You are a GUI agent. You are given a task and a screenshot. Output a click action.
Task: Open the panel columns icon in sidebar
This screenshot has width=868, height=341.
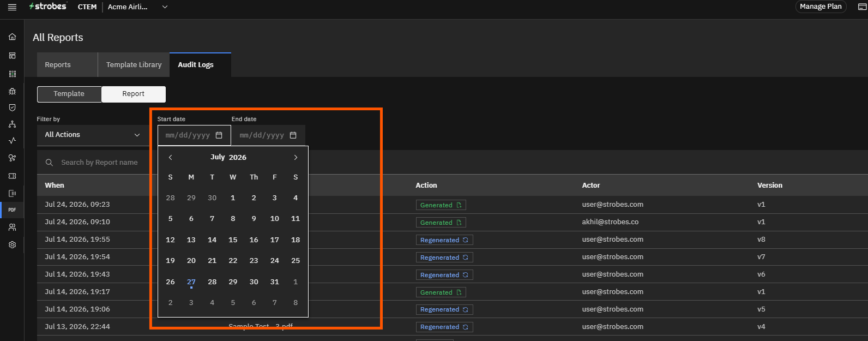coord(12,193)
